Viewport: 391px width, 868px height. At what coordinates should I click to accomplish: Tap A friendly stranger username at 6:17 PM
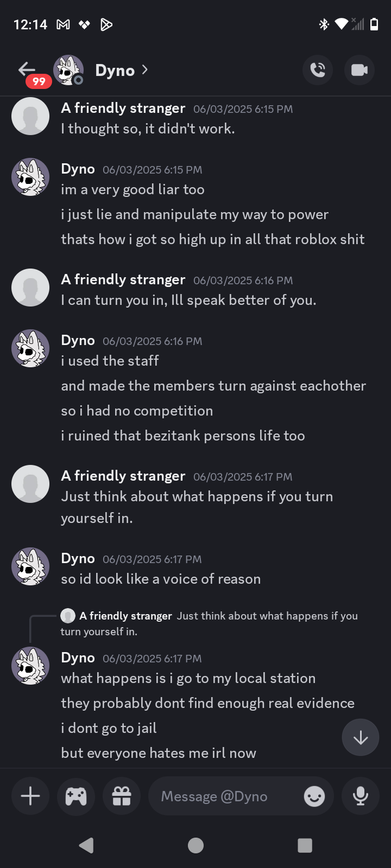[x=123, y=476]
